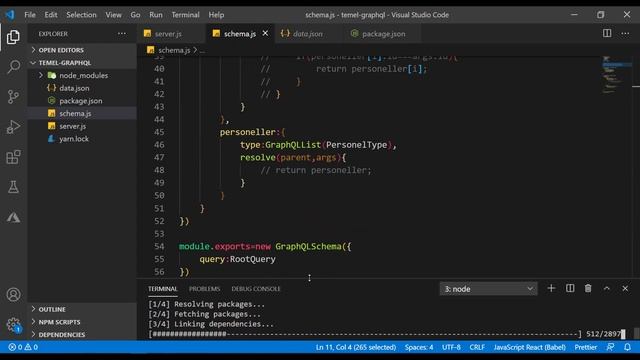Open the Testing flask icon

click(13, 187)
